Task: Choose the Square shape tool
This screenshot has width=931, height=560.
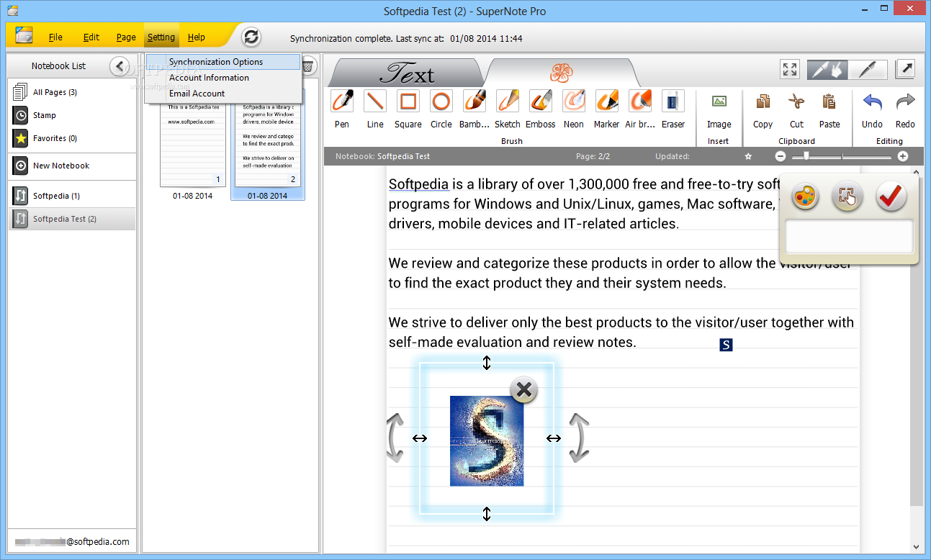Action: pos(408,101)
